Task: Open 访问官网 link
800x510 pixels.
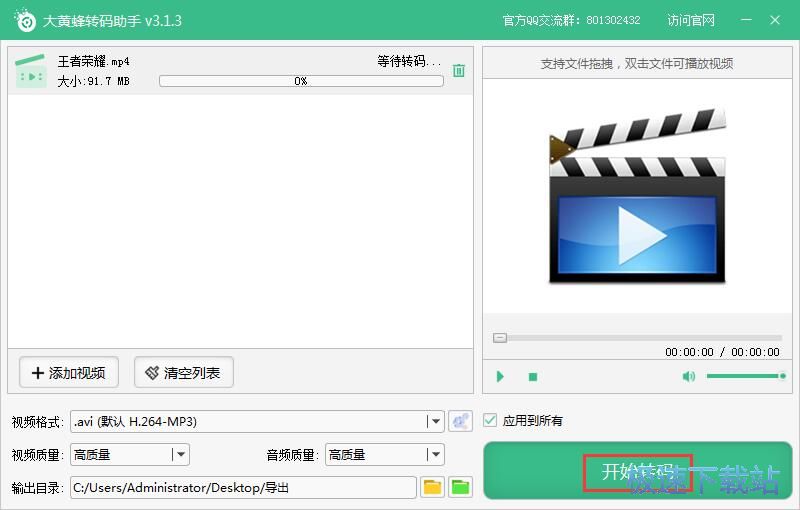Action: [x=691, y=20]
